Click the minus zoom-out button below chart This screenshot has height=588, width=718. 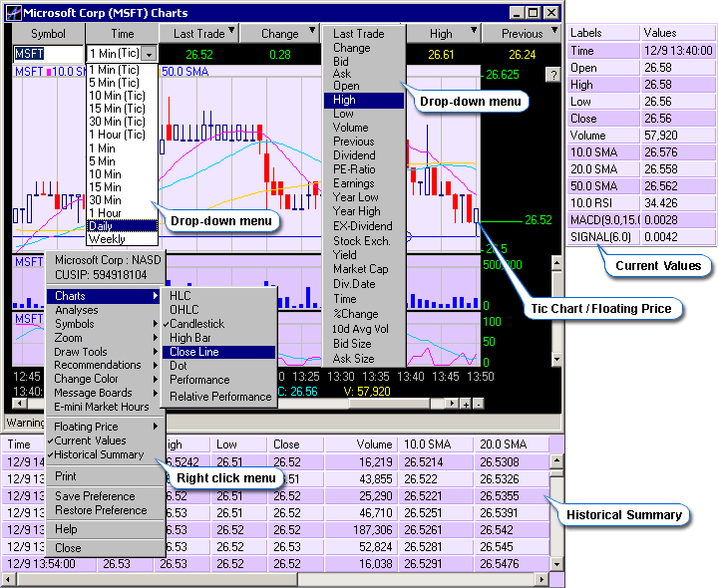pyautogui.click(x=478, y=404)
